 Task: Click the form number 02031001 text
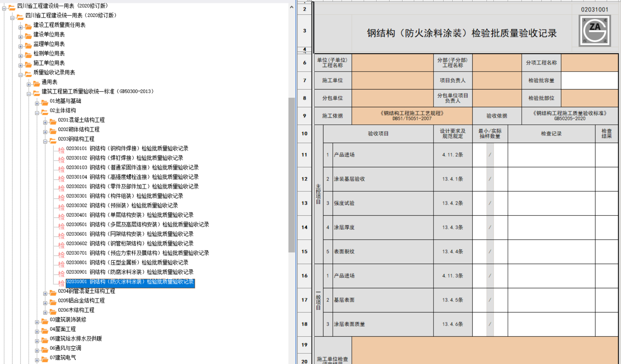pos(594,9)
